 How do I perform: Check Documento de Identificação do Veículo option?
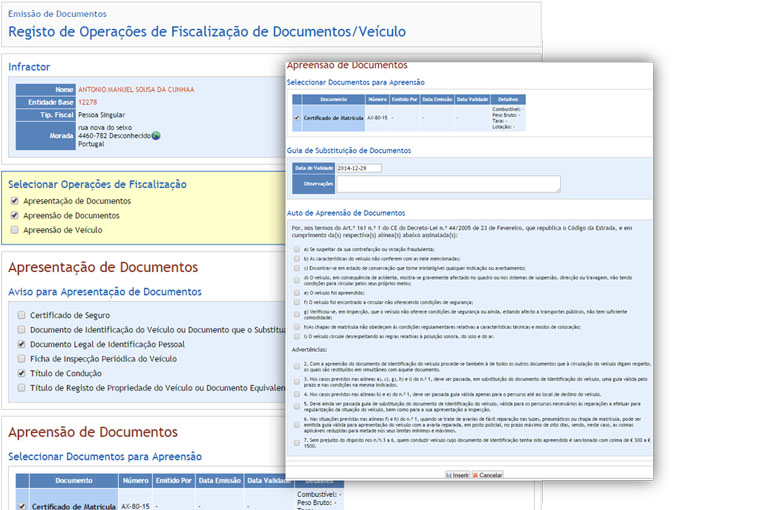click(x=21, y=329)
